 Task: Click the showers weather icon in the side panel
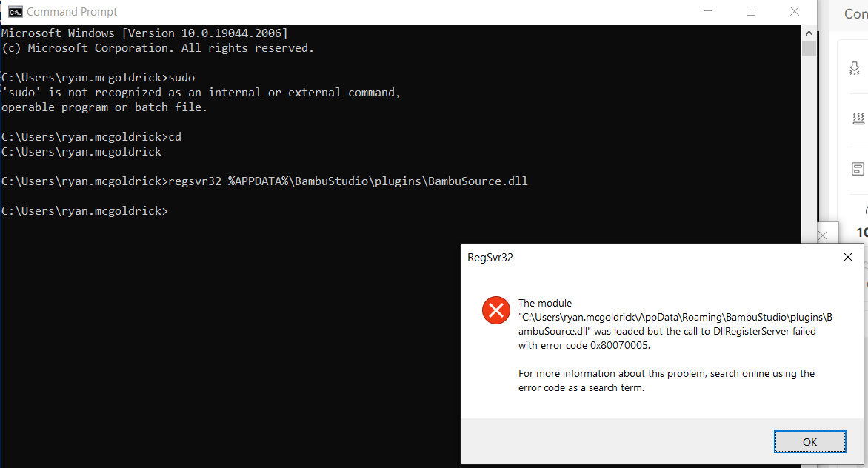coord(858,118)
